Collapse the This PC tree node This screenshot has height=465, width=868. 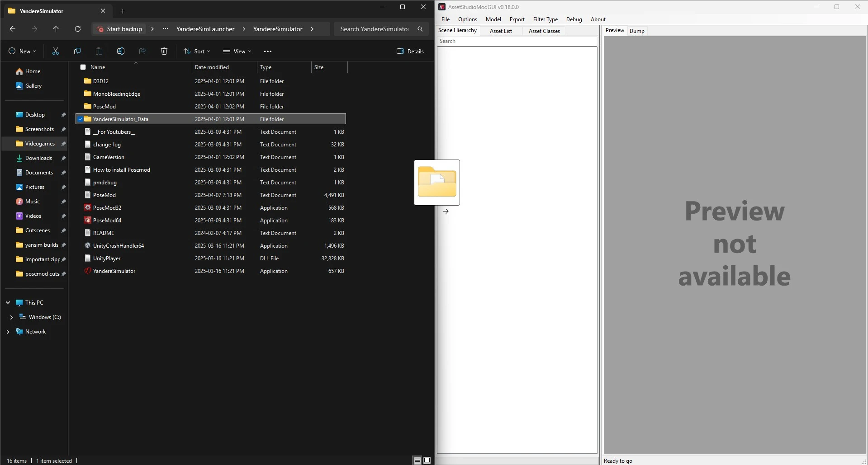[8, 303]
